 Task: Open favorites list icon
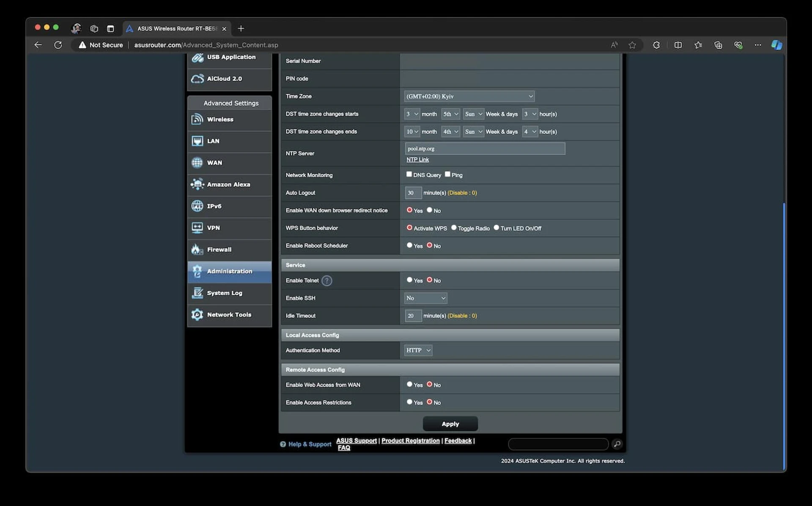(x=698, y=45)
